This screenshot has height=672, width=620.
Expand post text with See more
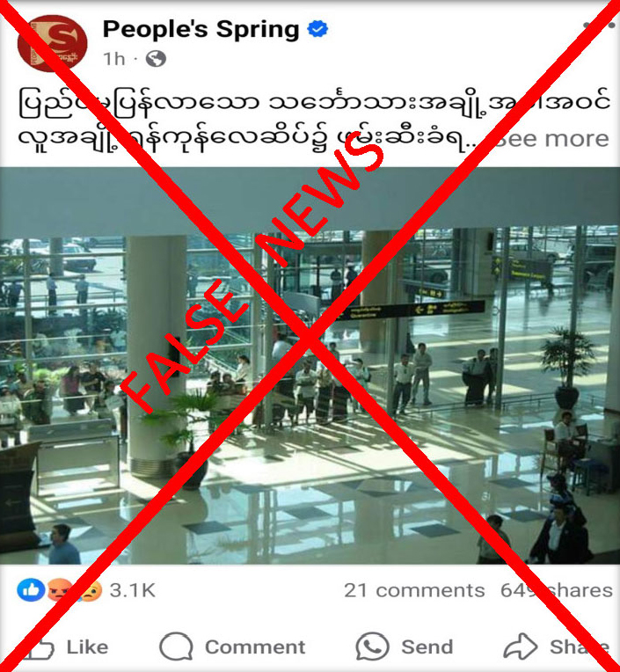[x=552, y=139]
